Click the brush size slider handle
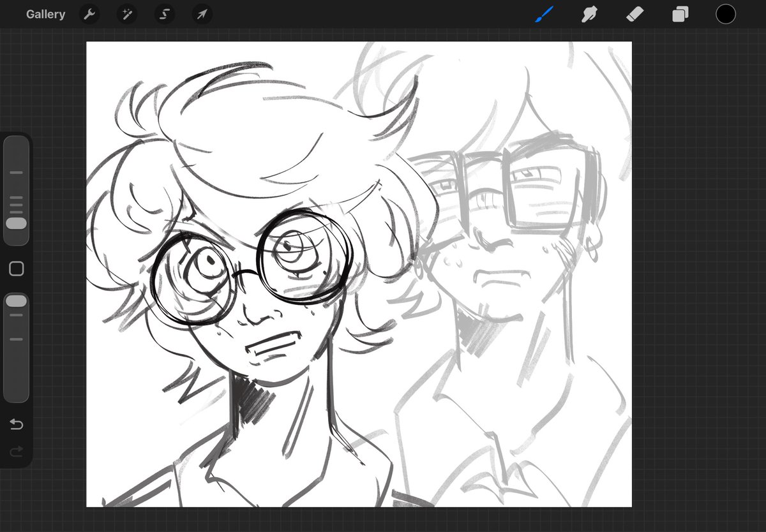Screen dimensions: 766x532 tap(16, 223)
